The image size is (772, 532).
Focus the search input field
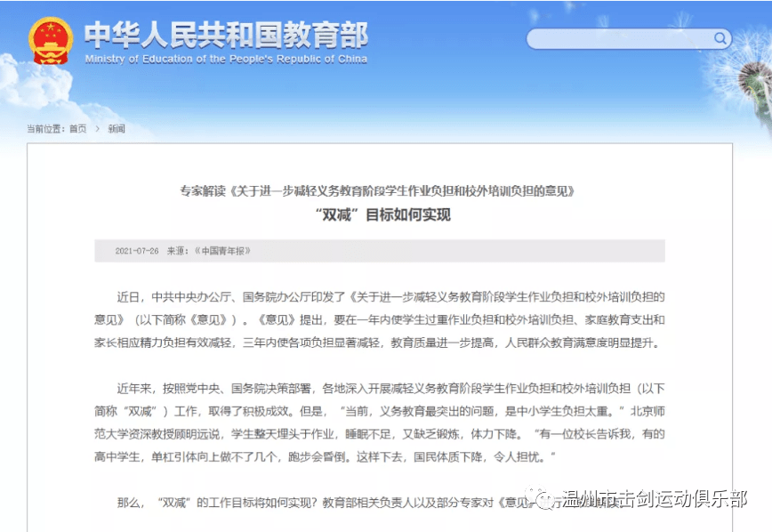(x=618, y=39)
